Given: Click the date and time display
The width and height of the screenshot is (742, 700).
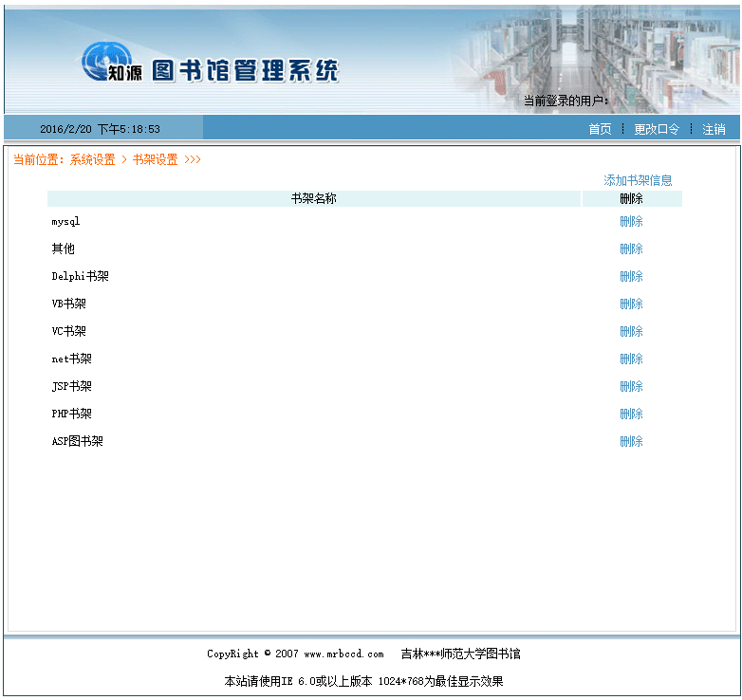Looking at the screenshot, I should point(100,129).
